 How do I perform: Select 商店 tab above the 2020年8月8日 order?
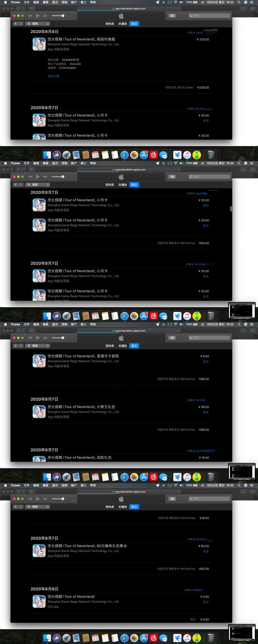(x=134, y=24)
